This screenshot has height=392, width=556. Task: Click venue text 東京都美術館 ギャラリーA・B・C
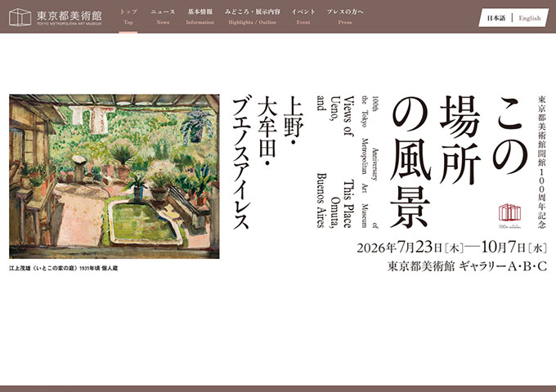pos(467,266)
